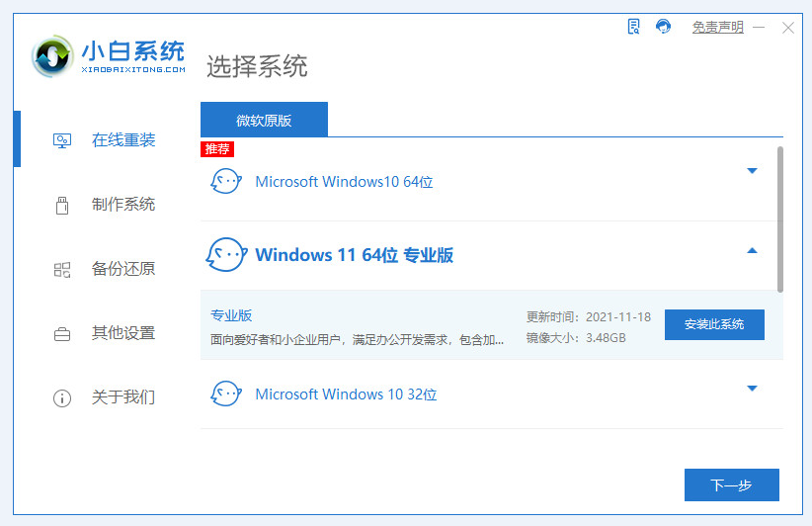This screenshot has width=812, height=526.
Task: Click the grid icon beside 备份还原
Action: pos(61,269)
